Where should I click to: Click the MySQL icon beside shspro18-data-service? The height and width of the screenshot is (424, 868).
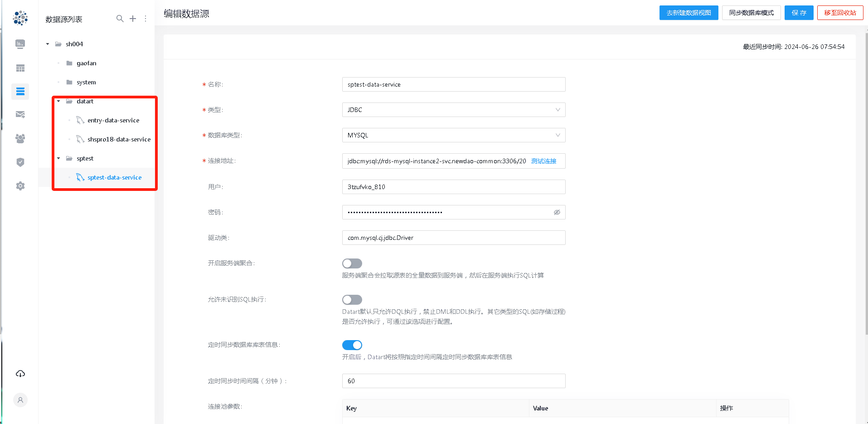click(80, 139)
